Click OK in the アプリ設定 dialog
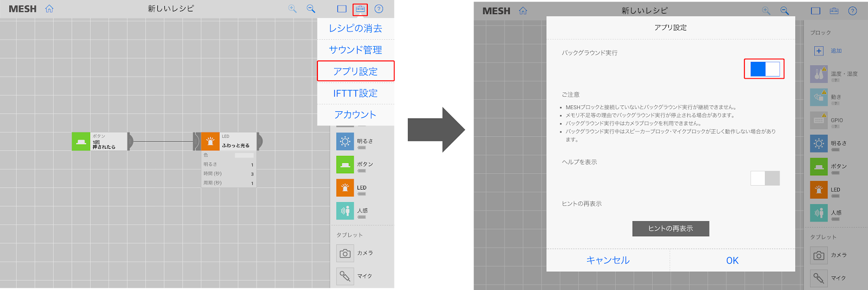Screen dimensions: 868x290 (x=732, y=261)
